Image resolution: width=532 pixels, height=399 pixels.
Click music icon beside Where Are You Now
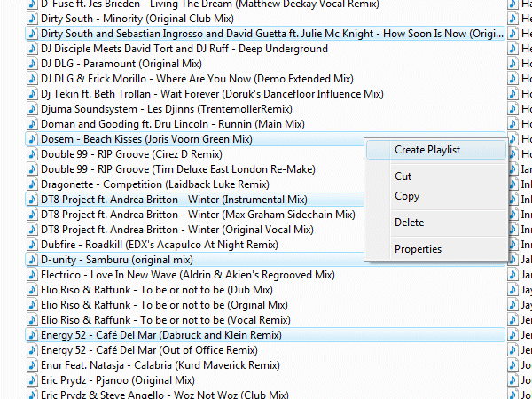coord(32,79)
